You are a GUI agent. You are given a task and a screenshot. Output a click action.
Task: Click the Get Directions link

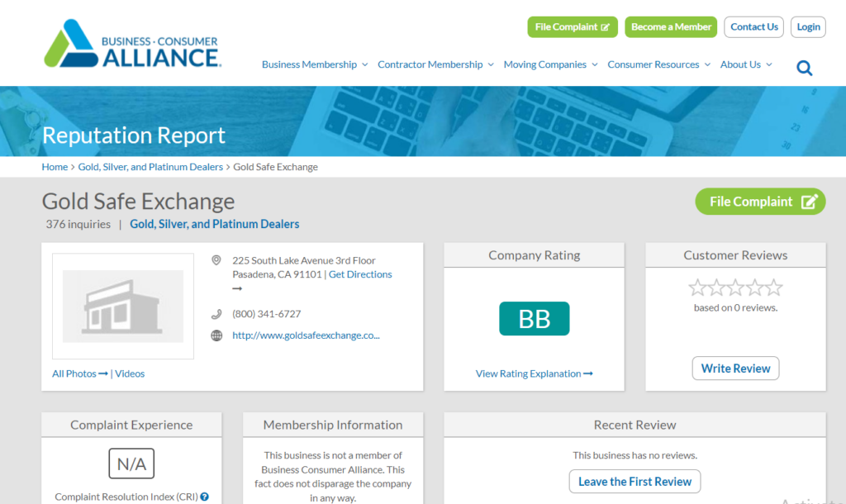click(x=360, y=274)
